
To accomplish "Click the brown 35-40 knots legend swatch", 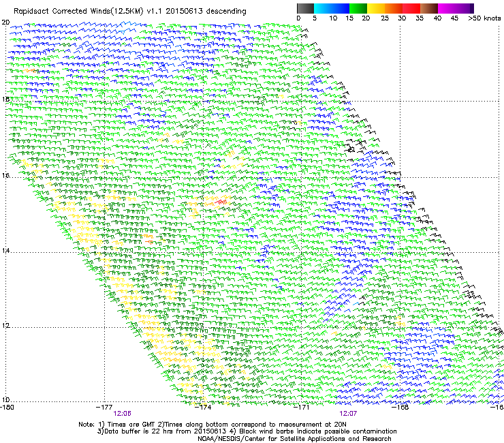I will pos(429,8).
